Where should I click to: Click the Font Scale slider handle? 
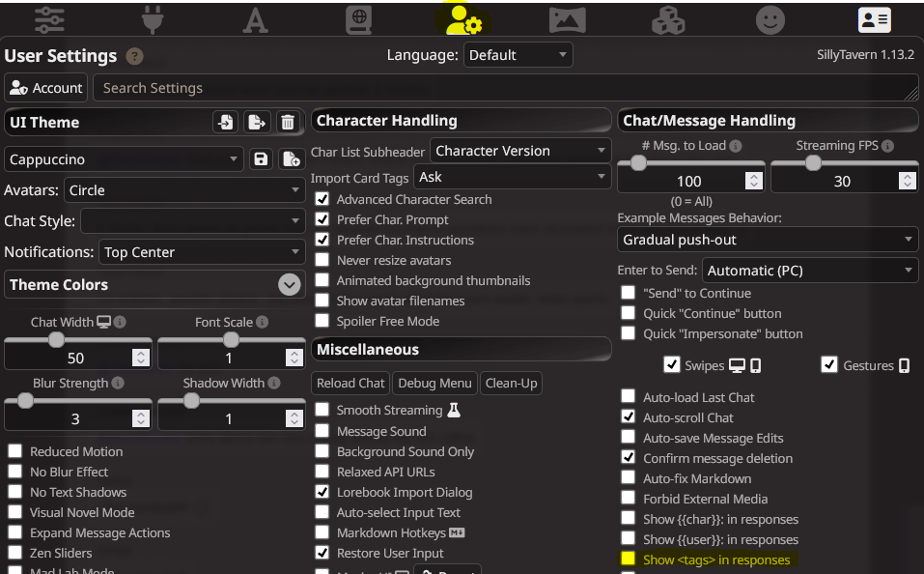pos(231,340)
